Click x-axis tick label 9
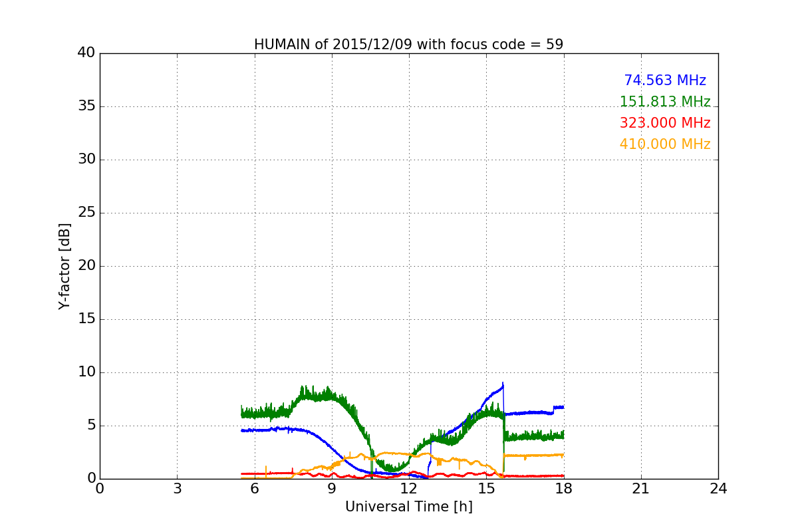798x532 pixels. (x=332, y=489)
